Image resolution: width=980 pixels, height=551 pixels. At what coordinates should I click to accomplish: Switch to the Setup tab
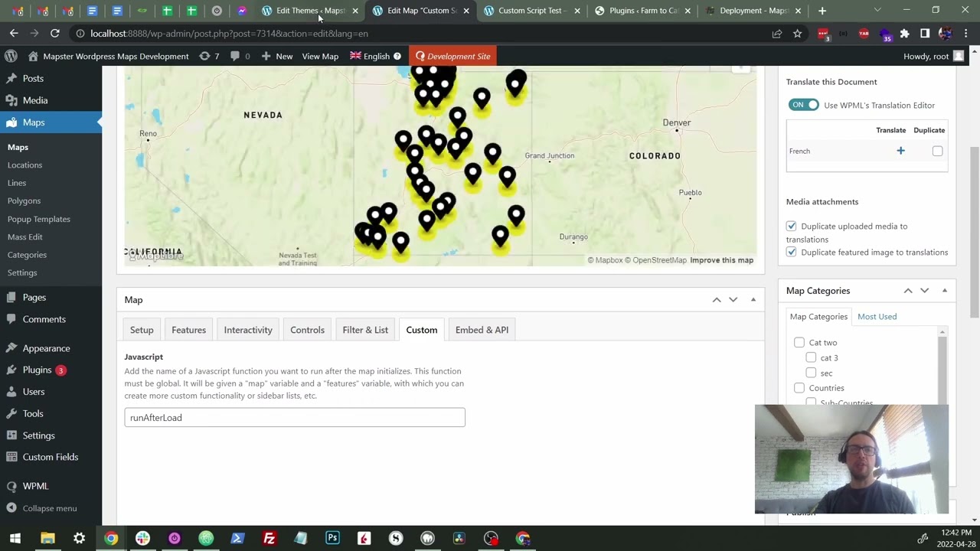click(142, 330)
